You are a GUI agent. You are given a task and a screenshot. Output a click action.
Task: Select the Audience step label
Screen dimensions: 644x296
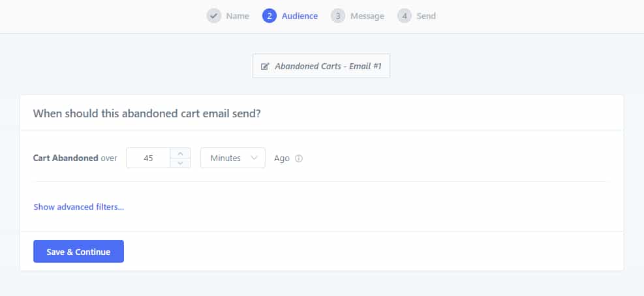click(x=299, y=16)
